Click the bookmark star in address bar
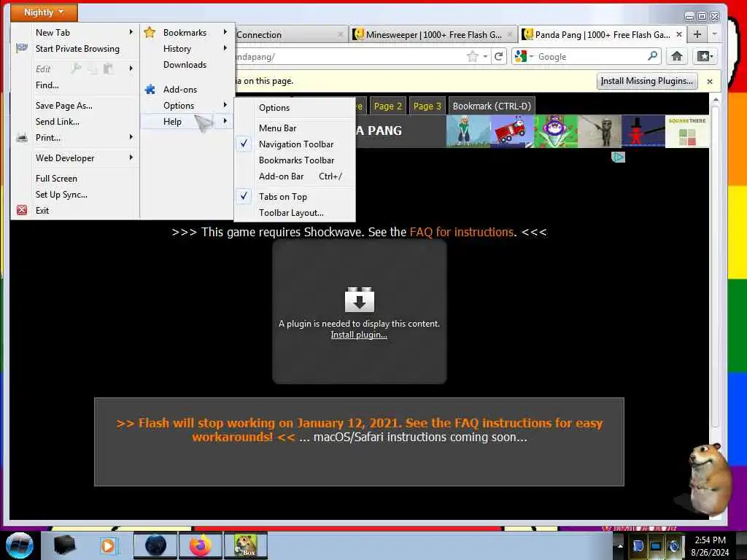The image size is (747, 560). [472, 57]
